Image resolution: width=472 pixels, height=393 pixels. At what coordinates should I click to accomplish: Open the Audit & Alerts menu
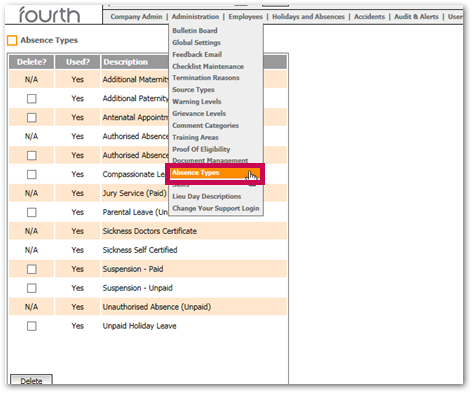pos(416,17)
